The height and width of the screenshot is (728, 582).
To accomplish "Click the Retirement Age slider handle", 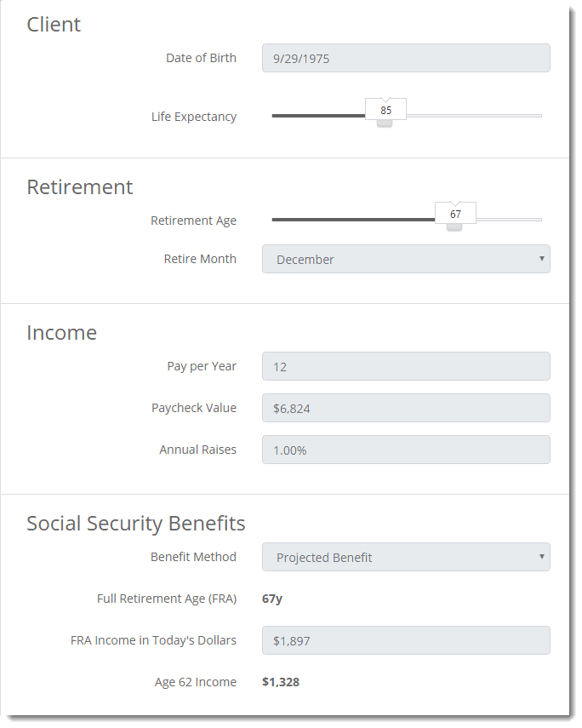I will (454, 227).
